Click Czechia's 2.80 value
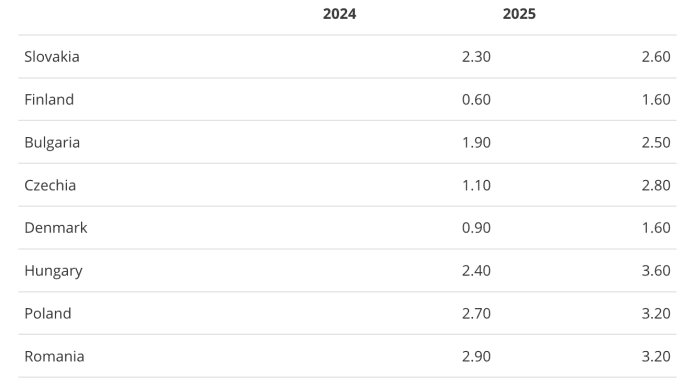The height and width of the screenshot is (385, 696). click(656, 185)
